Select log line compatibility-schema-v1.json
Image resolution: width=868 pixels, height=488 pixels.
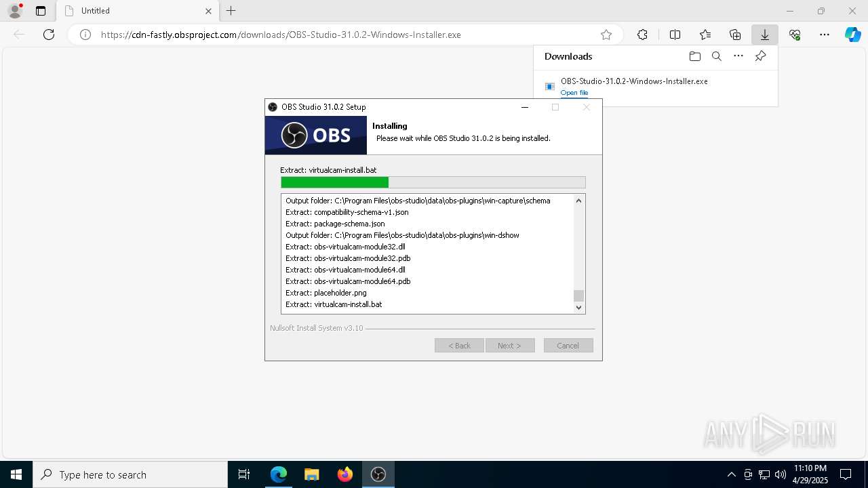click(x=347, y=212)
